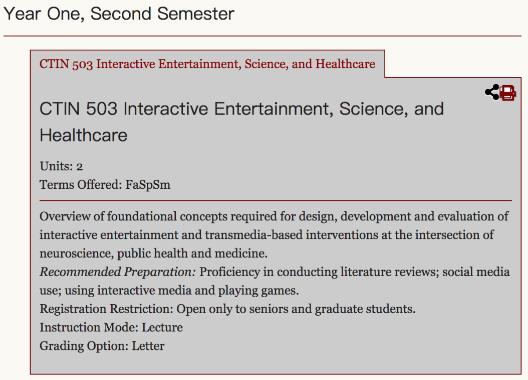Click the neuroscience, public health and medicine line
The width and height of the screenshot is (528, 380).
tap(154, 253)
